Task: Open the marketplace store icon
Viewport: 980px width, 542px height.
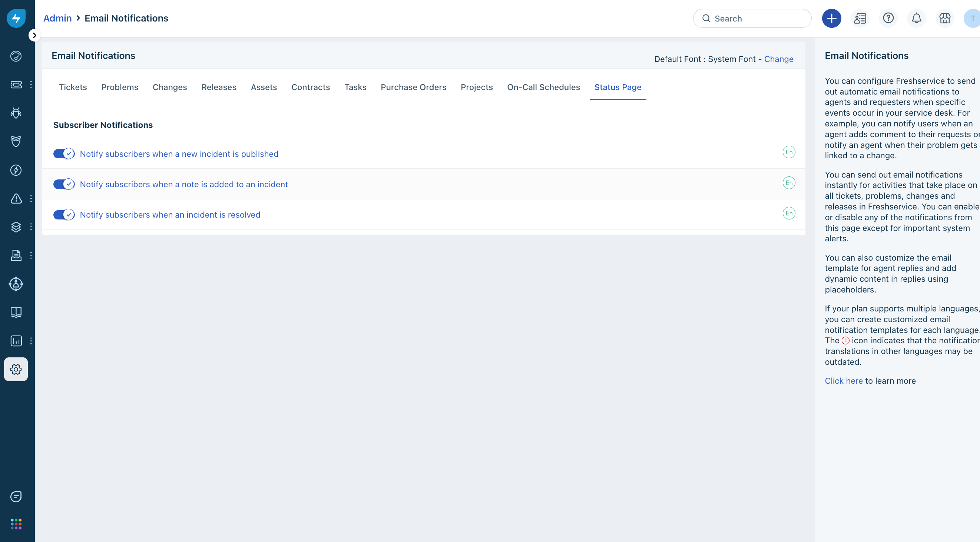Action: [x=945, y=18]
